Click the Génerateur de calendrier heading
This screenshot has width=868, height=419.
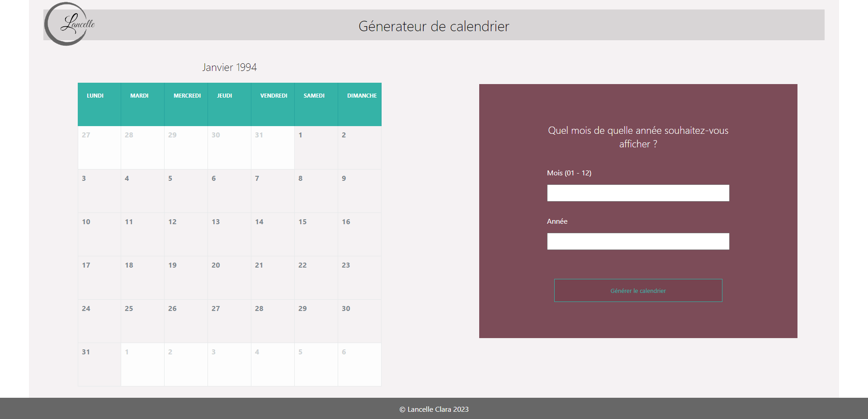[x=434, y=26]
